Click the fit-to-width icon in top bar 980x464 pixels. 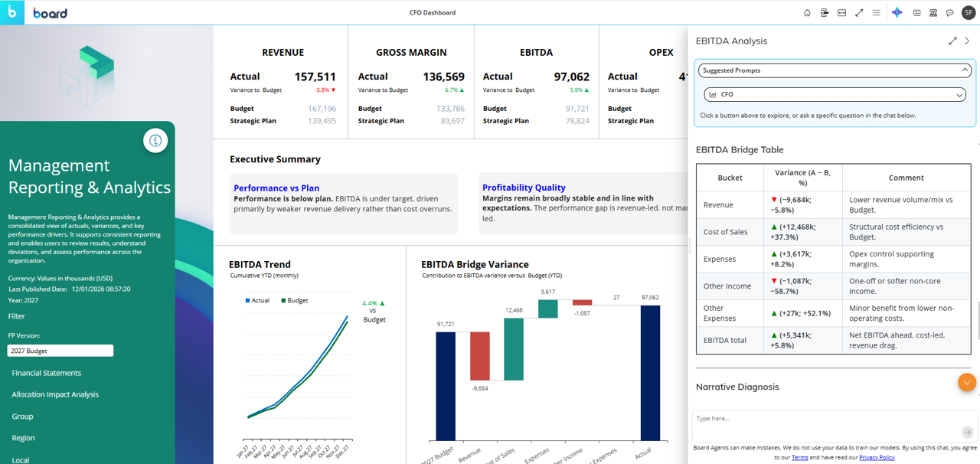(x=841, y=13)
